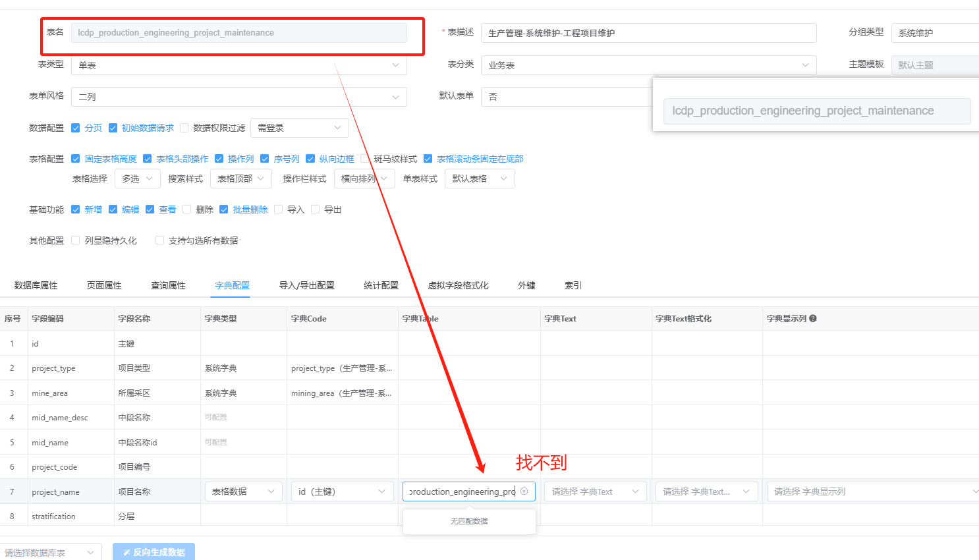The height and width of the screenshot is (560, 979).
Task: Enable the 删除 basic function checkbox
Action: tap(187, 210)
